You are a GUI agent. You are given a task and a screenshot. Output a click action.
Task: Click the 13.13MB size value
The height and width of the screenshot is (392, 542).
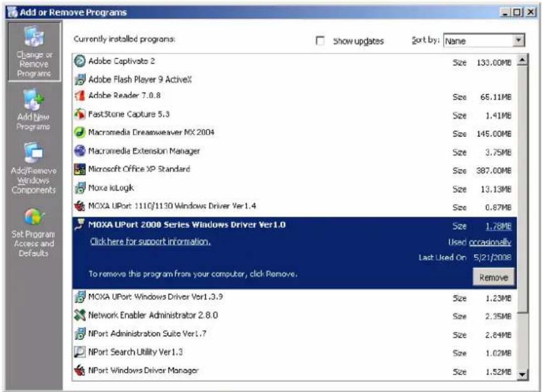point(496,189)
